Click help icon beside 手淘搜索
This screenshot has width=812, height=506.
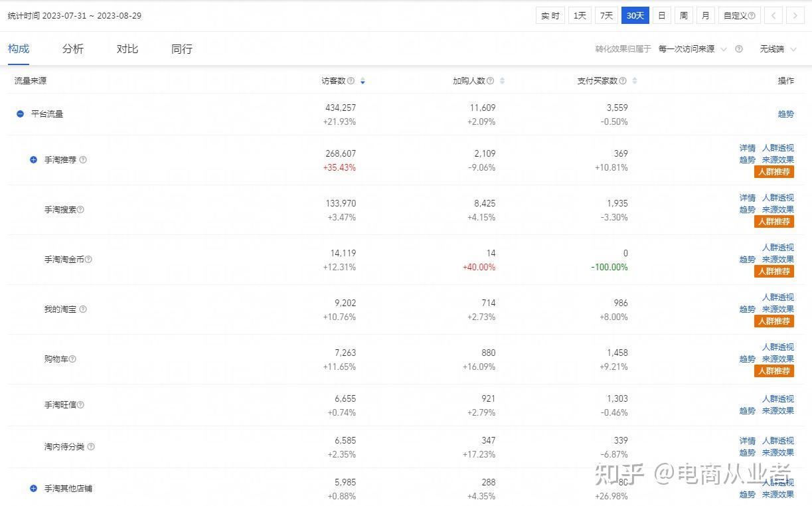80,210
